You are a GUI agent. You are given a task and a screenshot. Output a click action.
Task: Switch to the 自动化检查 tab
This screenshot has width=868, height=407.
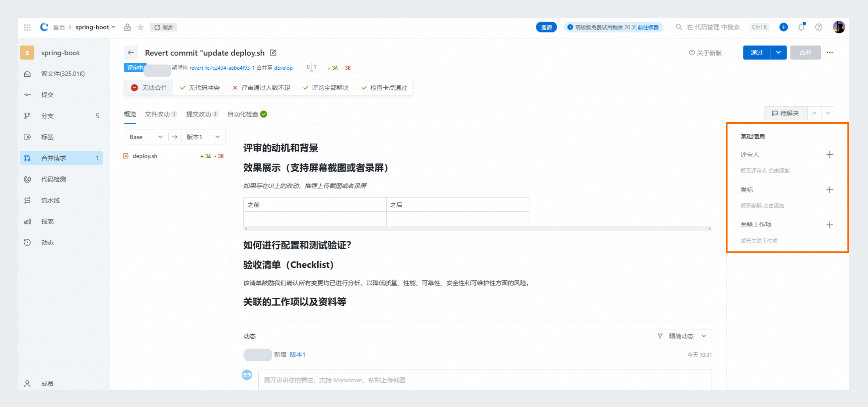pos(247,114)
